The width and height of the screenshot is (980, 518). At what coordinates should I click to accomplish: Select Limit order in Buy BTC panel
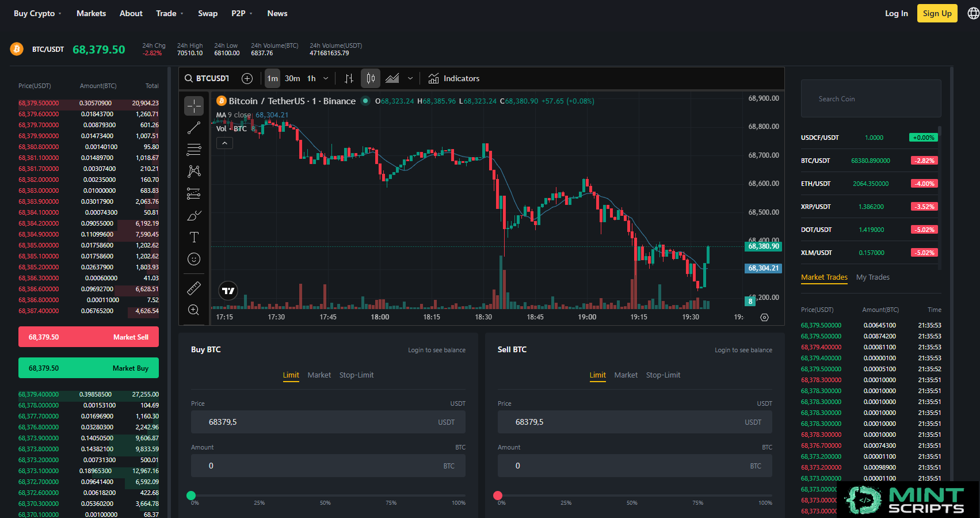click(x=291, y=375)
